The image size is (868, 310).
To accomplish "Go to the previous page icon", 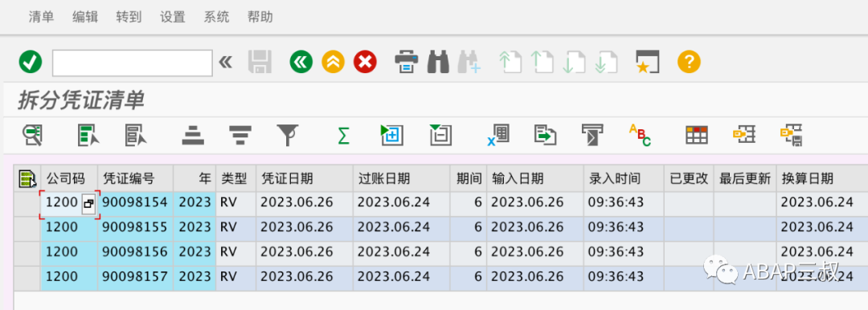I will 542,62.
